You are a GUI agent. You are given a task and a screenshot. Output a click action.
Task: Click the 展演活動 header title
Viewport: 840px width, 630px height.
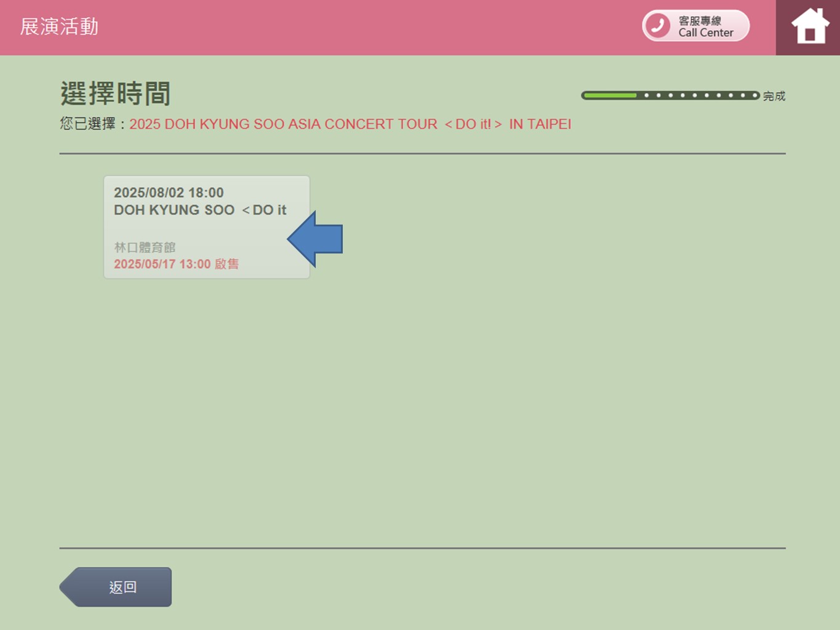coord(59,26)
